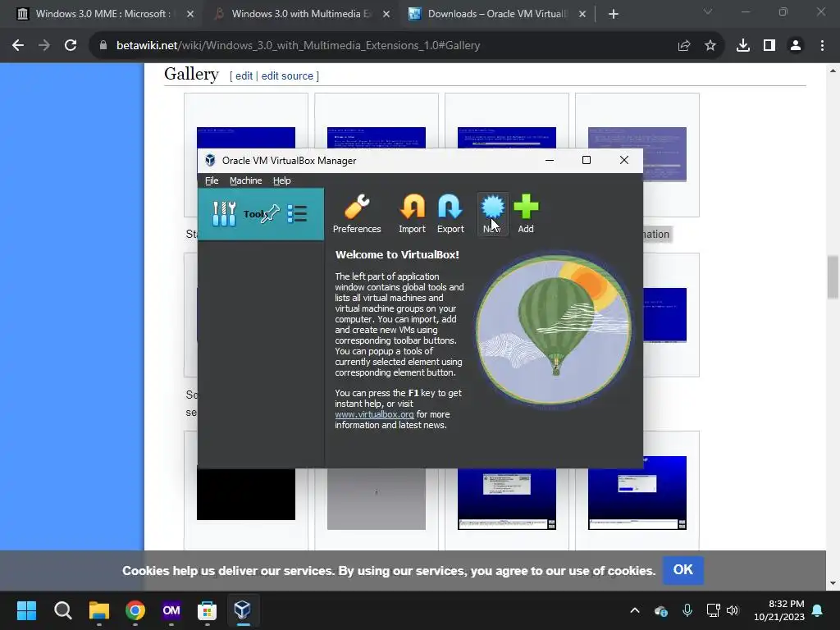Open VirtualBox Machine menu
This screenshot has width=840, height=630.
pyautogui.click(x=246, y=180)
